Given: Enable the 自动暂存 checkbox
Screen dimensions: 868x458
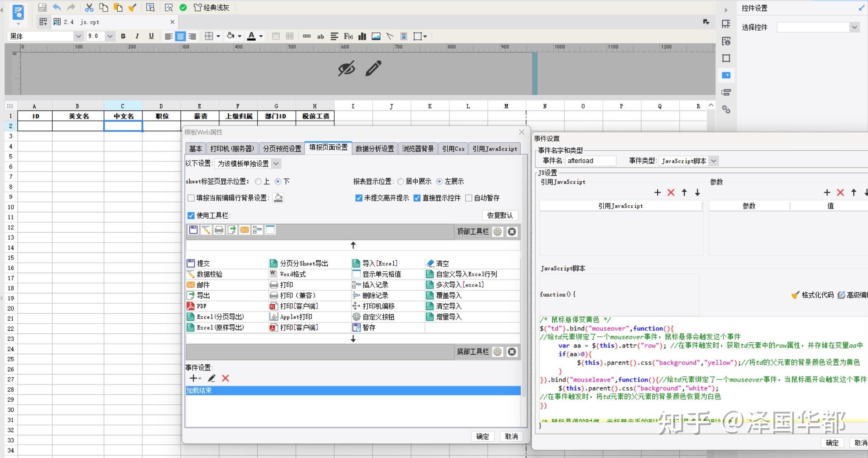Looking at the screenshot, I should tap(469, 198).
